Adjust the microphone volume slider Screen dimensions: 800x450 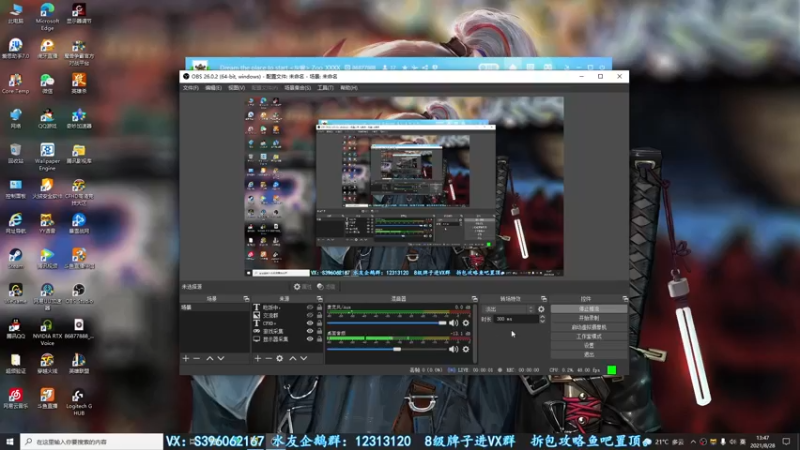pos(387,323)
